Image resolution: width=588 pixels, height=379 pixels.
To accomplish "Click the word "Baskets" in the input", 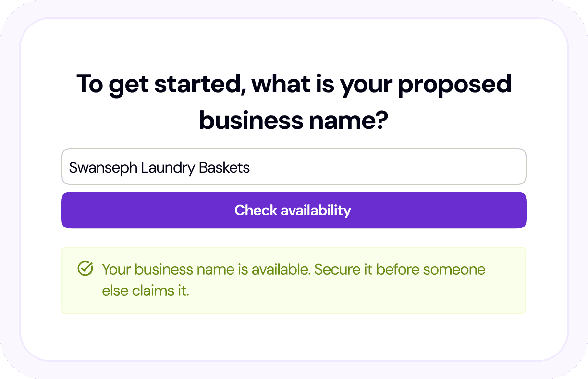I will pos(224,167).
